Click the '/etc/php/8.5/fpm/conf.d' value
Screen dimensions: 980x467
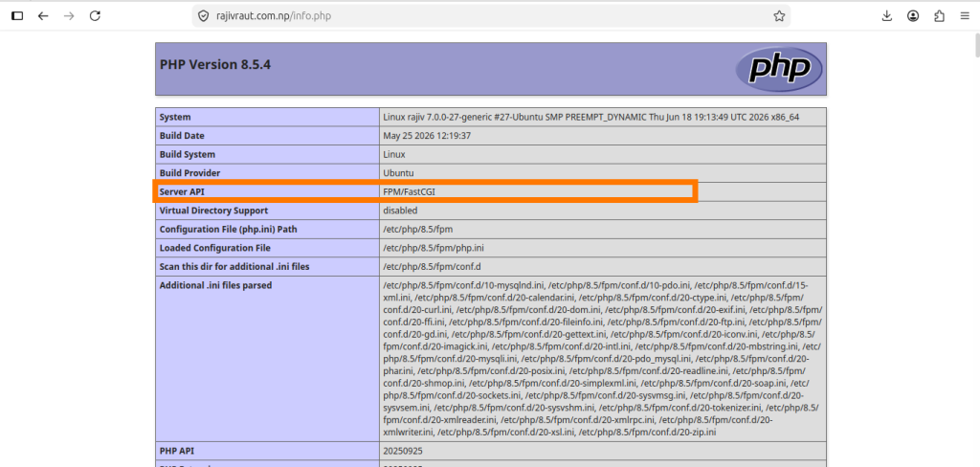point(432,267)
